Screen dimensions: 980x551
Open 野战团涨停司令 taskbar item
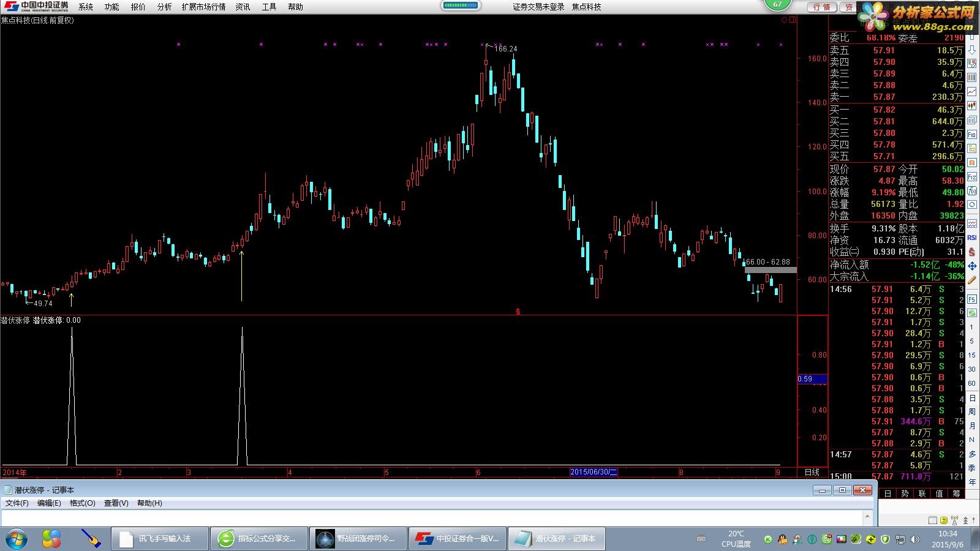click(358, 539)
